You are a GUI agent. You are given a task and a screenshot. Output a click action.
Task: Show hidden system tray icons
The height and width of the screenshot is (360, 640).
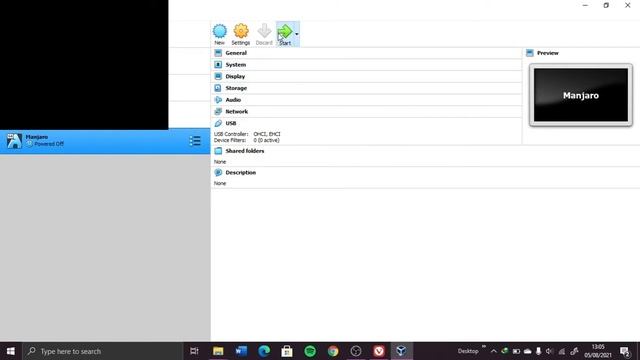[493, 351]
